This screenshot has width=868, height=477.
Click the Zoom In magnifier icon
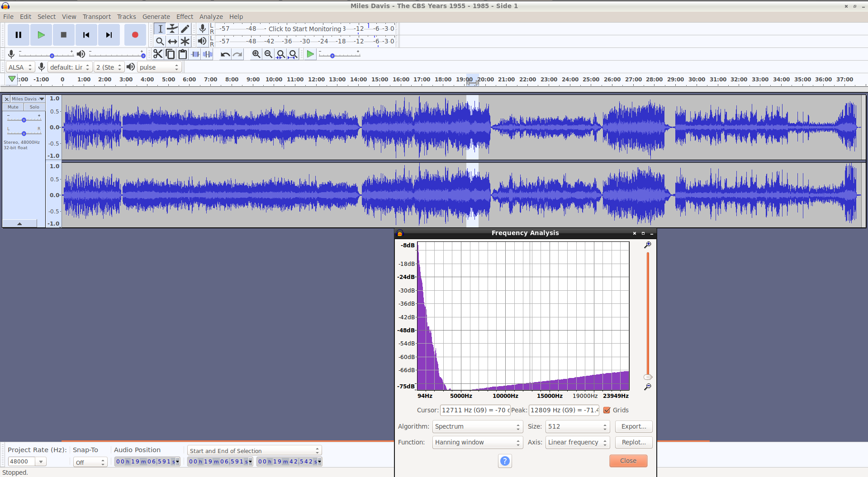pyautogui.click(x=256, y=54)
